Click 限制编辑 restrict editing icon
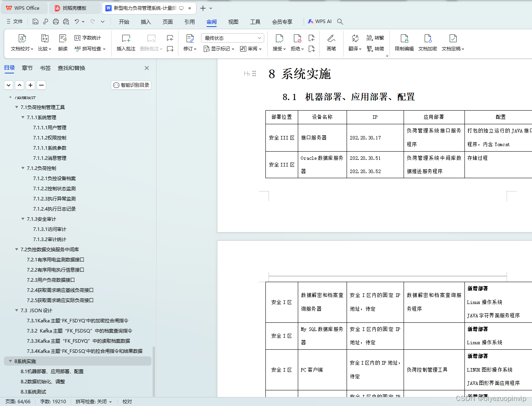The image size is (532, 406). pos(404,38)
